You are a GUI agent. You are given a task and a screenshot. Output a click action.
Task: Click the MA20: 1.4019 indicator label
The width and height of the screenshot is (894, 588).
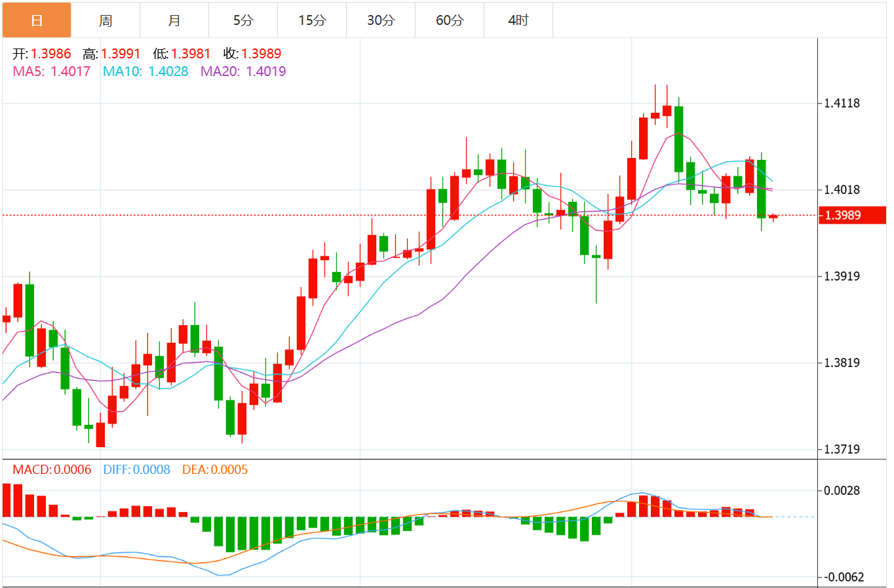pyautogui.click(x=243, y=71)
